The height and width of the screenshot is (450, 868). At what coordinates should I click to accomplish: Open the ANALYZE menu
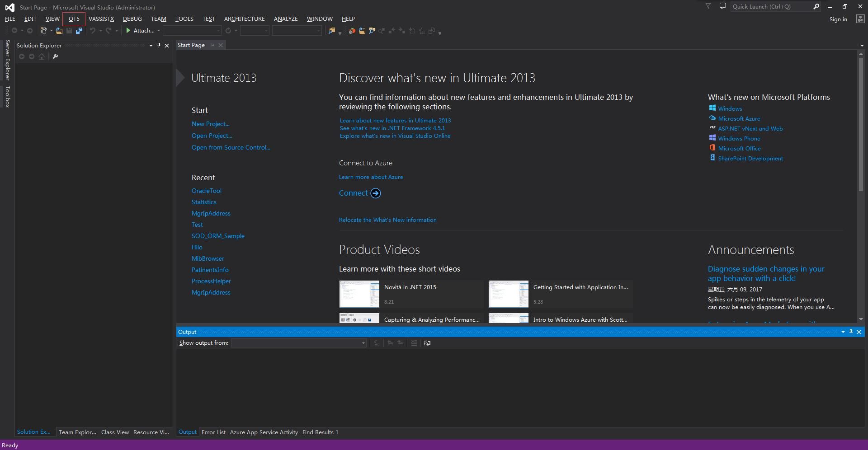pos(286,19)
